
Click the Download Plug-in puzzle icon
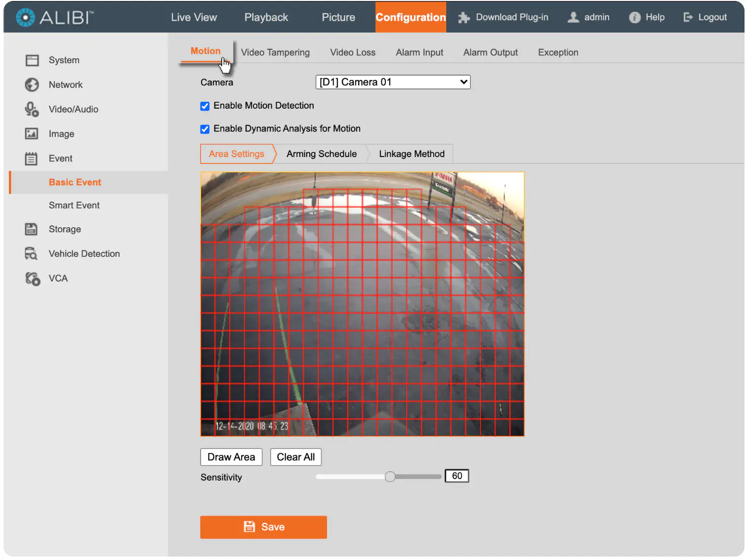pos(463,18)
